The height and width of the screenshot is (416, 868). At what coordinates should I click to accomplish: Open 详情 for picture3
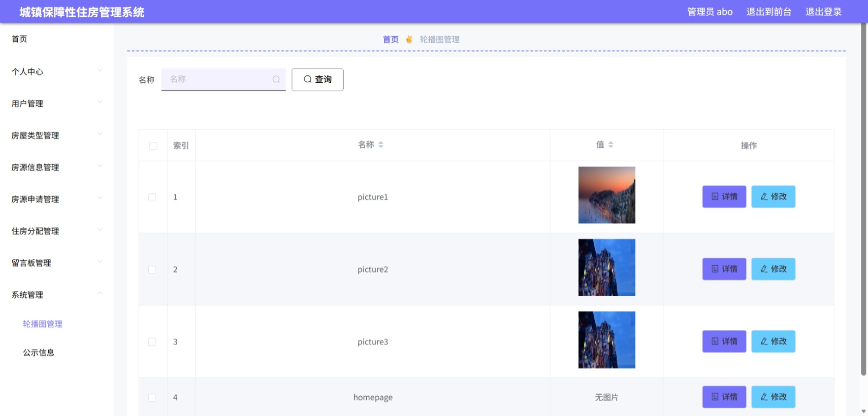[724, 342]
